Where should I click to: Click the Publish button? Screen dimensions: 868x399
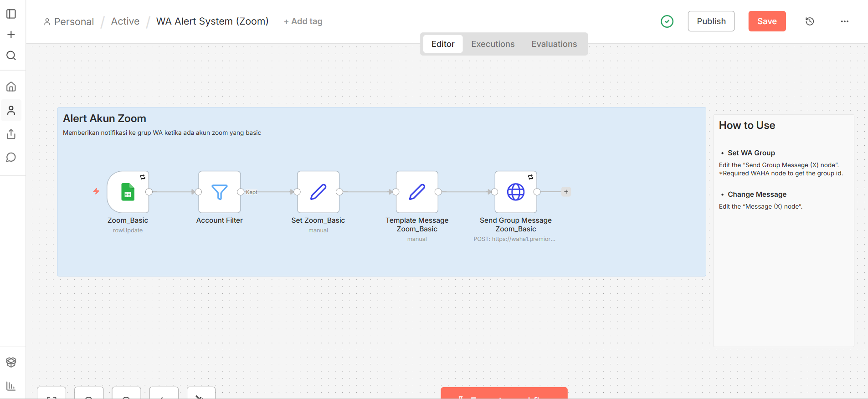711,21
